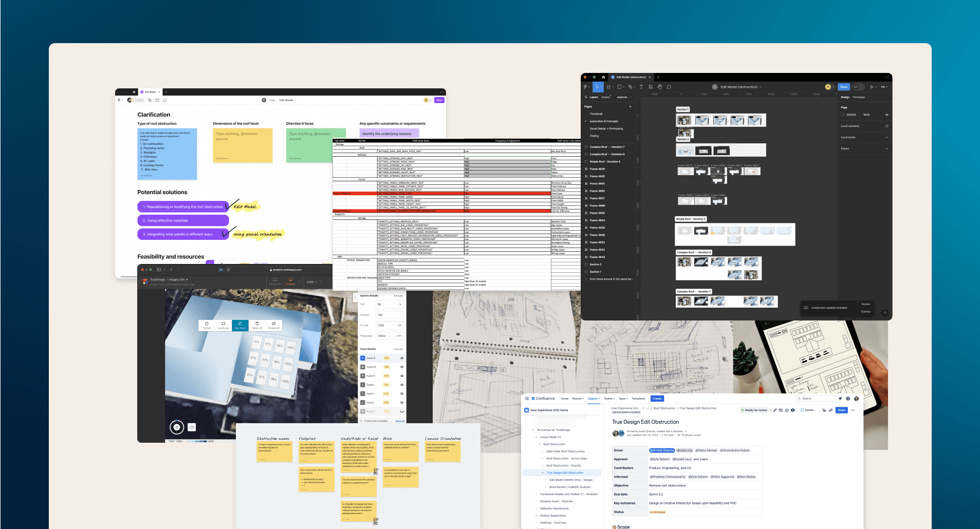Select the Comment tool in Figma toolbar
Screen dimensions: 980x529
[669, 87]
